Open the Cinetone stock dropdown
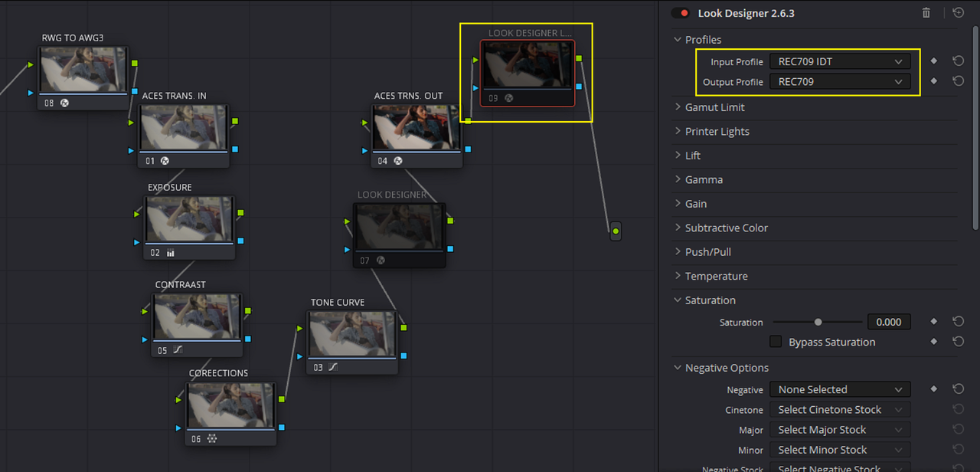This screenshot has height=472, width=980. [840, 410]
